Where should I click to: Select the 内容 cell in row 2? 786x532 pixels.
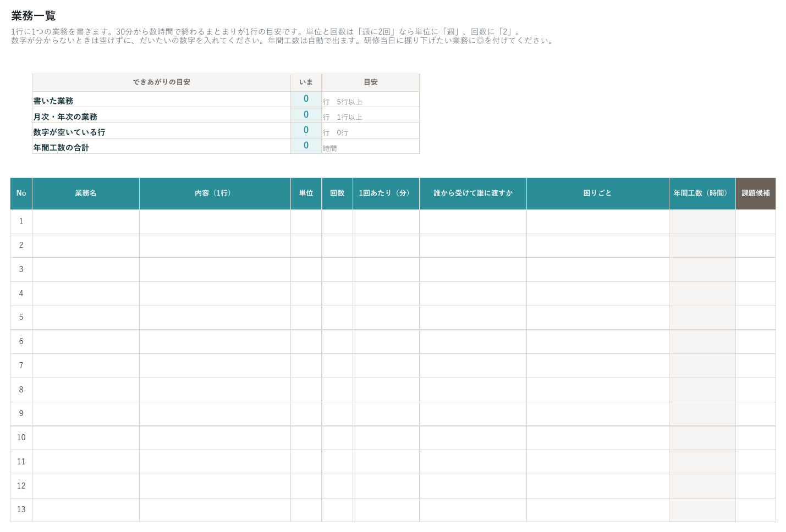[x=215, y=246]
